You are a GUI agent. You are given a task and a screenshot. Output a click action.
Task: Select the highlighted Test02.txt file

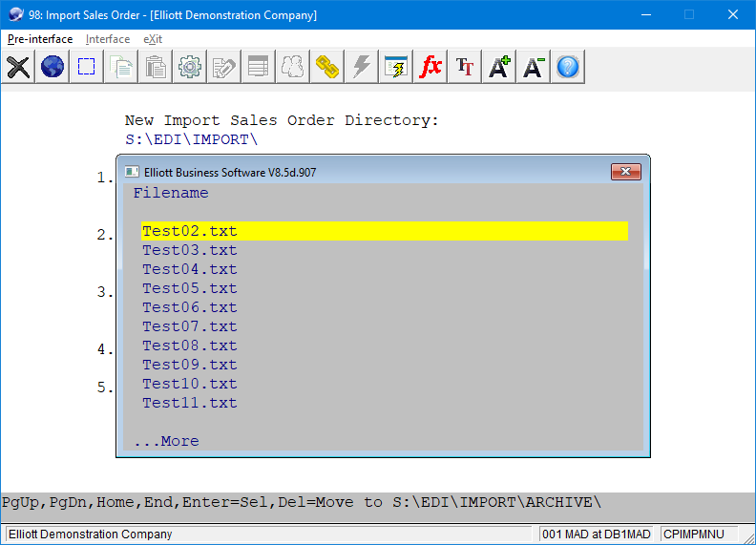[x=190, y=231]
